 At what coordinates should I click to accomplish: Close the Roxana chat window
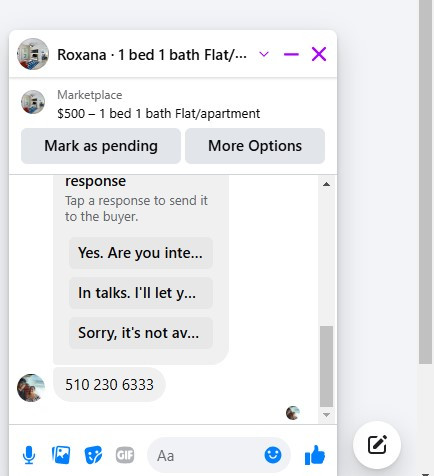tap(319, 54)
